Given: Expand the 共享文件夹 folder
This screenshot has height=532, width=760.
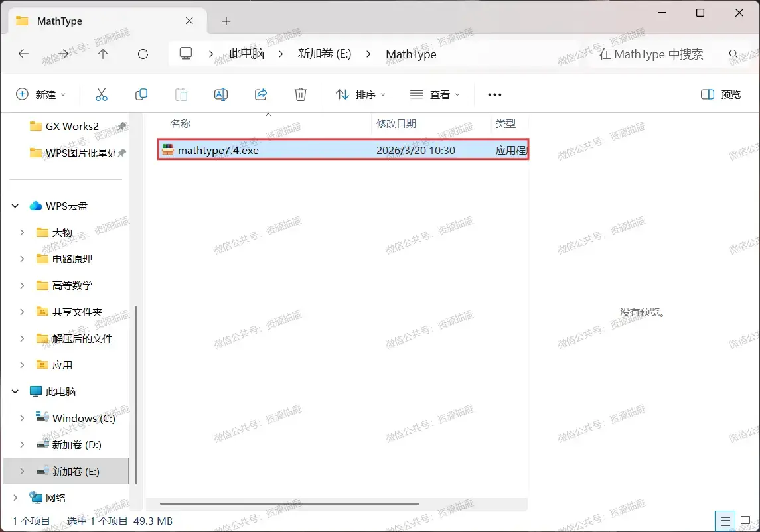Looking at the screenshot, I should (22, 312).
